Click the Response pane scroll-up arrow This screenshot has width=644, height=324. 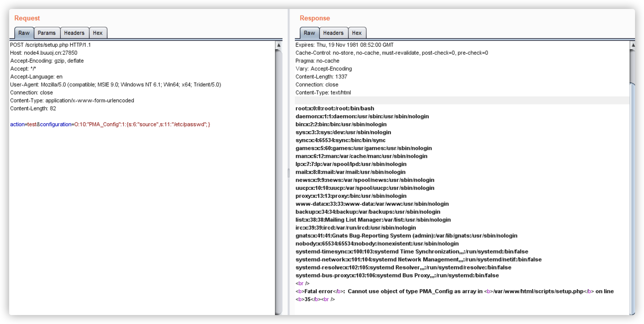(x=633, y=45)
